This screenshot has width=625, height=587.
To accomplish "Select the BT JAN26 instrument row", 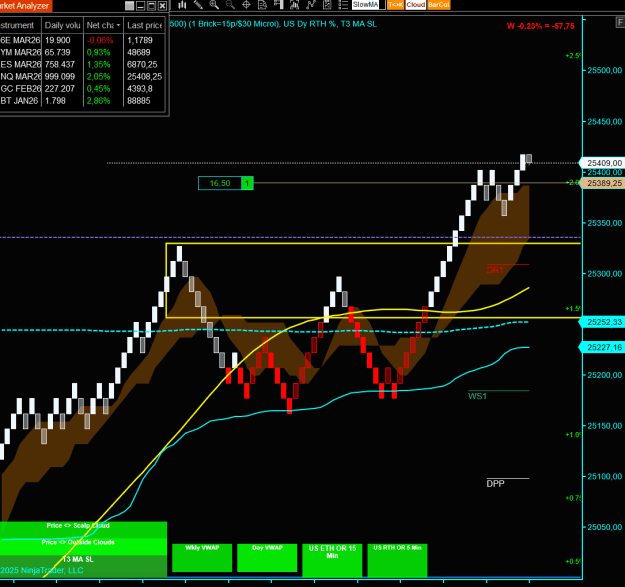I will [x=82, y=101].
